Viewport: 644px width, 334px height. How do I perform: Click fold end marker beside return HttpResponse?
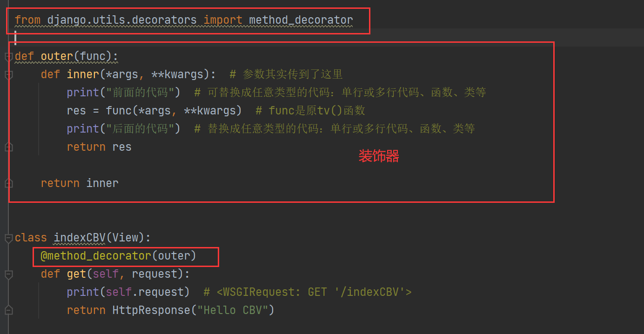[x=8, y=310]
